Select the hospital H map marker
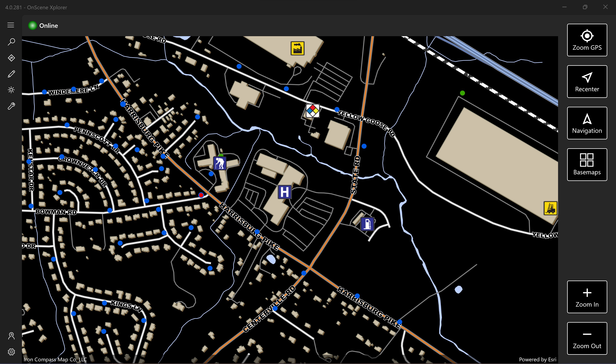 pos(285,192)
